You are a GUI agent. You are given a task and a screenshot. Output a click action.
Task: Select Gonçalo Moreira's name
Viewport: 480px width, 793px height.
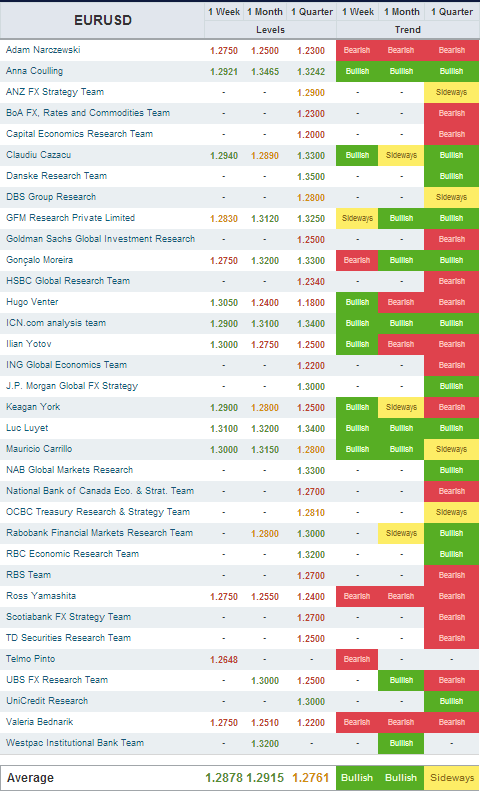39,260
